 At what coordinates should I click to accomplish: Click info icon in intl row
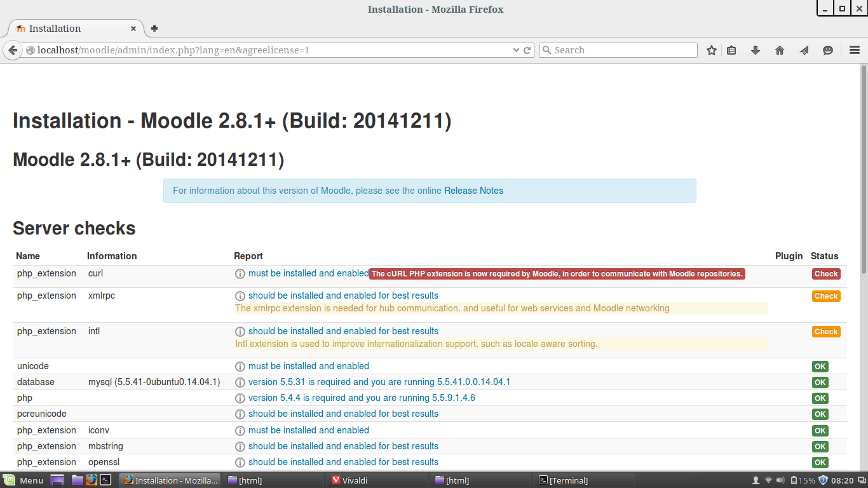coord(240,332)
